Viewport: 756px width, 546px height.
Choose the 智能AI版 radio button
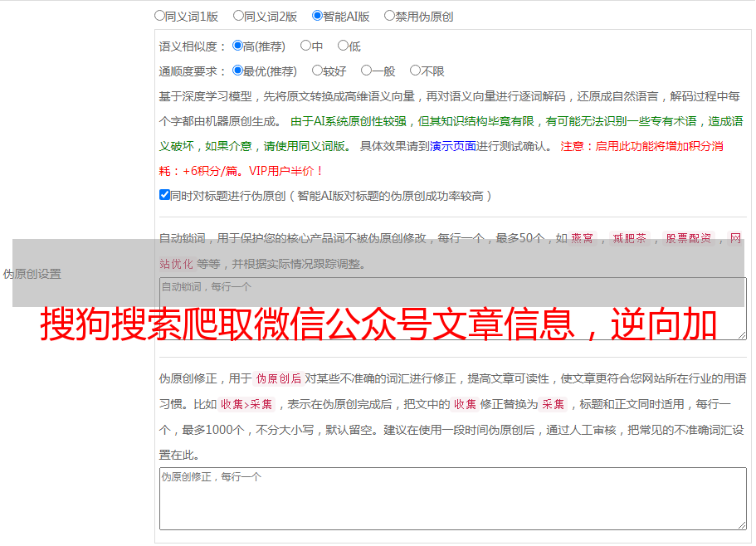click(x=317, y=16)
